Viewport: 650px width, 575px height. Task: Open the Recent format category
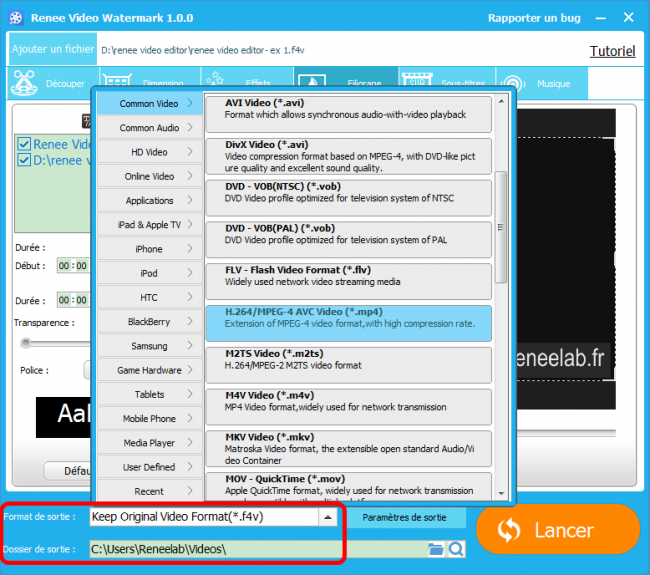click(150, 491)
